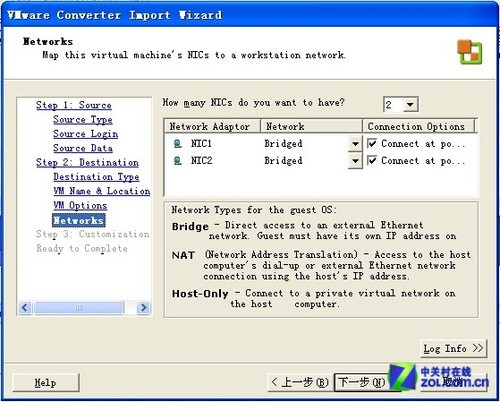The image size is (500, 402).
Task: Open the Source Data step
Action: 83,148
